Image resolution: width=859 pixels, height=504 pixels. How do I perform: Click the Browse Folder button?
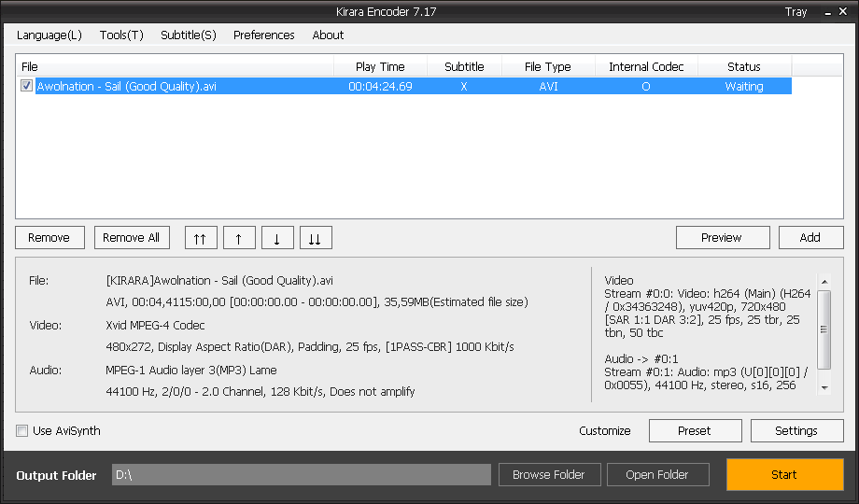[549, 474]
